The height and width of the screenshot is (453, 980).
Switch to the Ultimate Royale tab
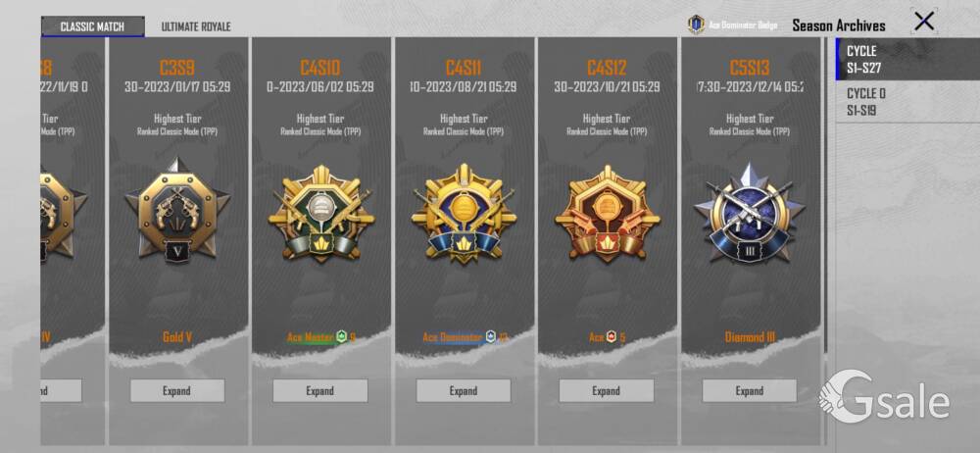tap(196, 26)
